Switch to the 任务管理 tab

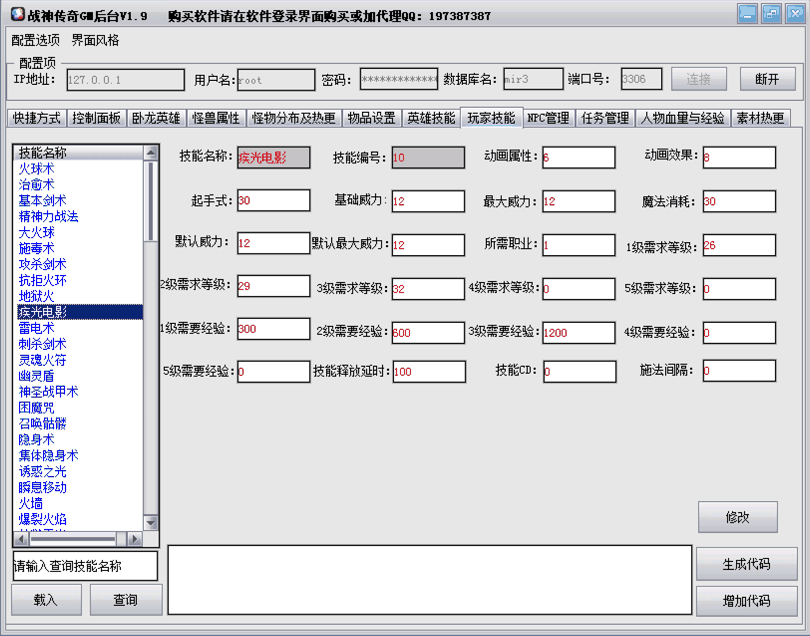pyautogui.click(x=605, y=118)
